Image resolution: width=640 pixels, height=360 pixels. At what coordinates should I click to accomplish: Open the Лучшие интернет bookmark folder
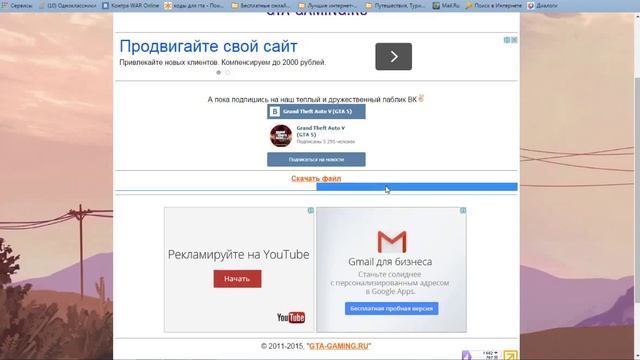327,6
